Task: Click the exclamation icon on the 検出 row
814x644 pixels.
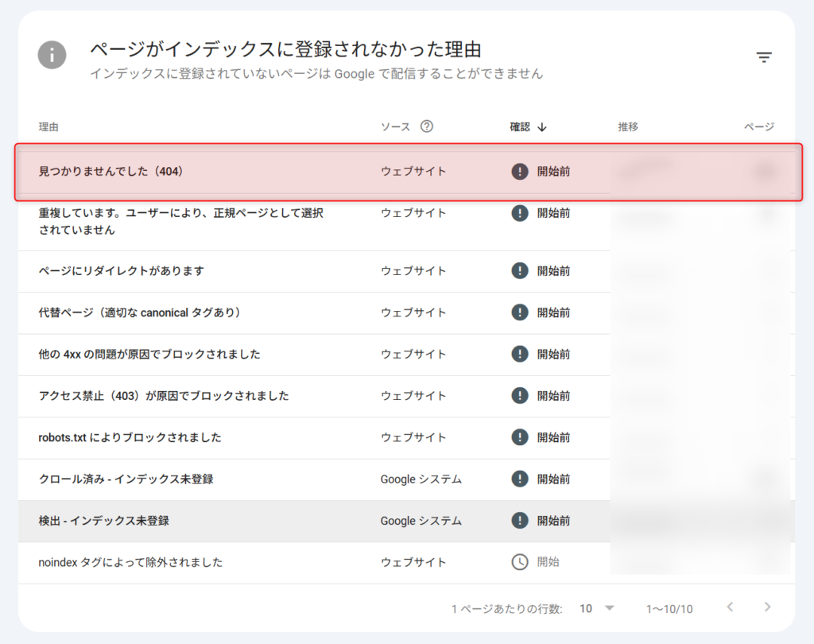Action: pos(519,521)
